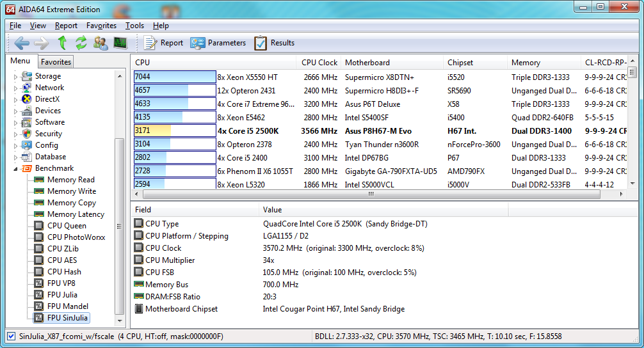Select the DirectX tree icon

(27, 99)
